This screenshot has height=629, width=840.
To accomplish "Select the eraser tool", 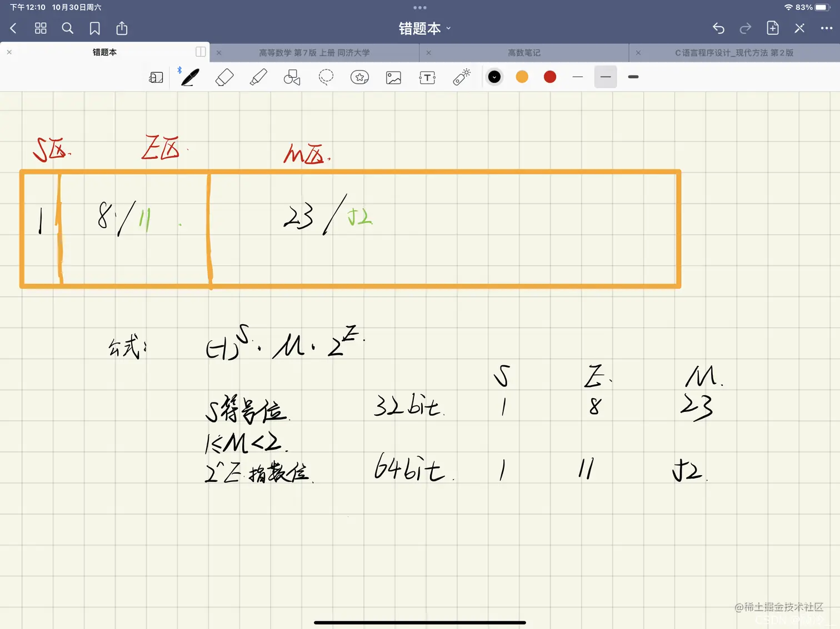I will (x=224, y=77).
